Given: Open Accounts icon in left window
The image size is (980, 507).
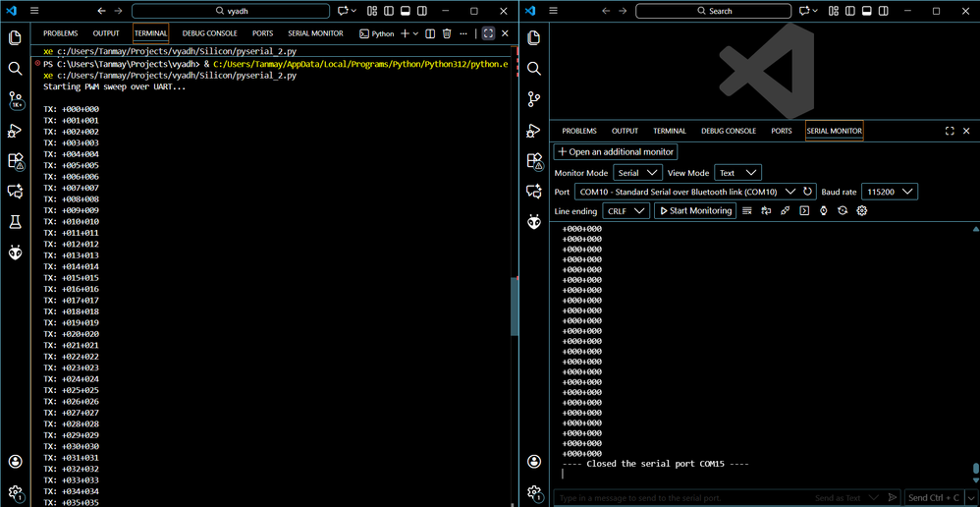Looking at the screenshot, I should pyautogui.click(x=15, y=462).
